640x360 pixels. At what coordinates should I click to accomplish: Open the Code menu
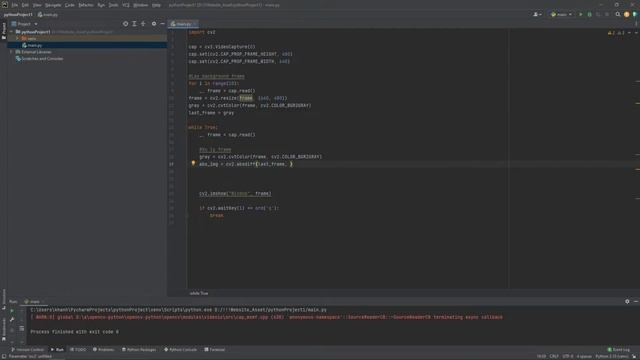70,5
